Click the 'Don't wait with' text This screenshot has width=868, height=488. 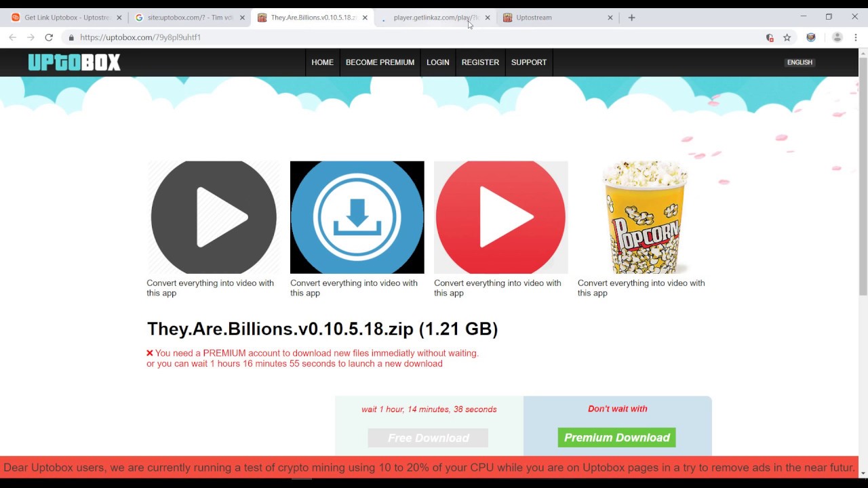617,409
